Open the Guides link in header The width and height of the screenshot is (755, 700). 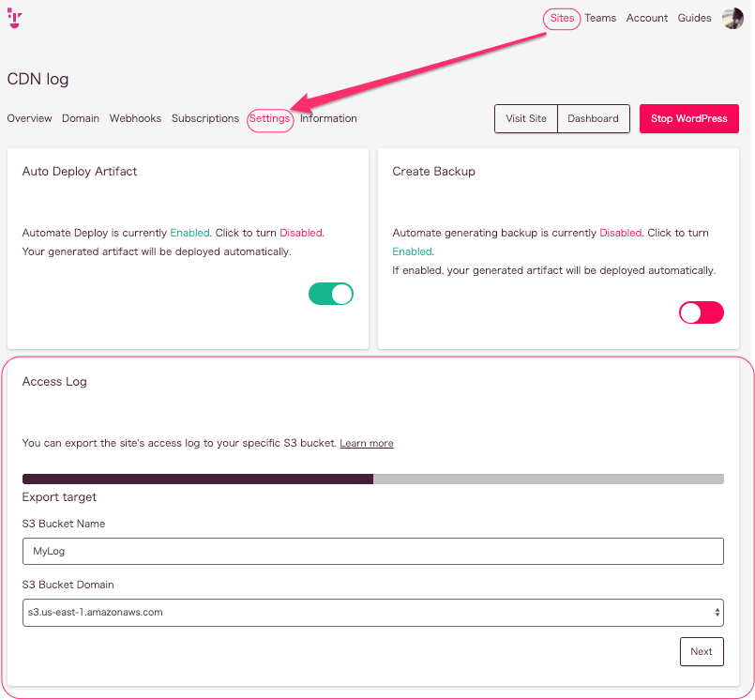[x=694, y=18]
